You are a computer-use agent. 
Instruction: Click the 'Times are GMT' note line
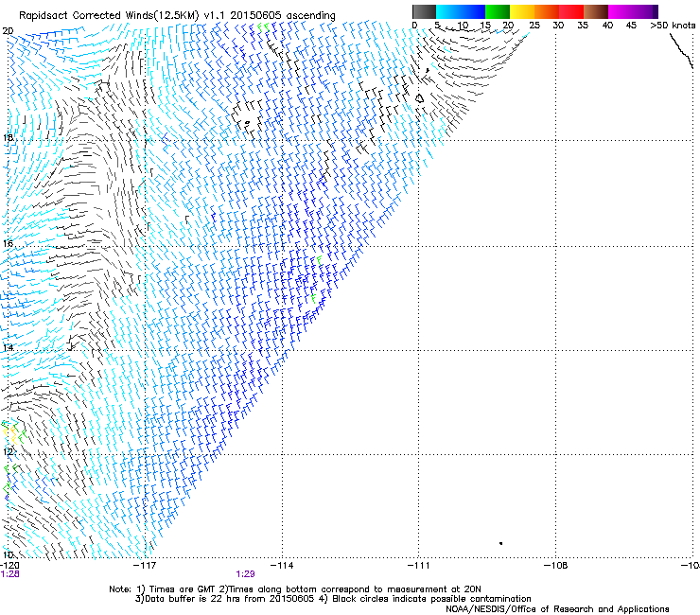pyautogui.click(x=295, y=589)
